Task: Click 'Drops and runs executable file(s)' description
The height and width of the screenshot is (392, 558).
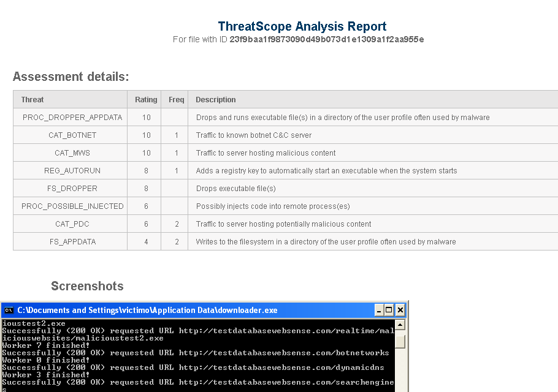Action: 343,118
